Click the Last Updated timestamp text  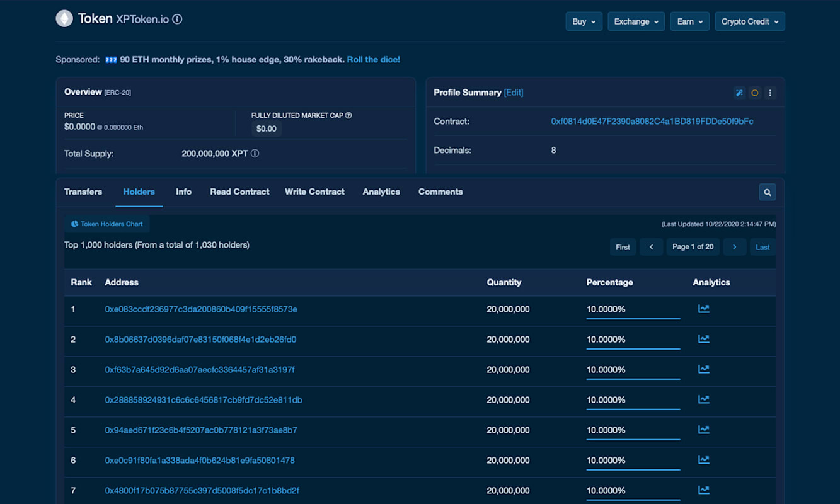click(718, 224)
